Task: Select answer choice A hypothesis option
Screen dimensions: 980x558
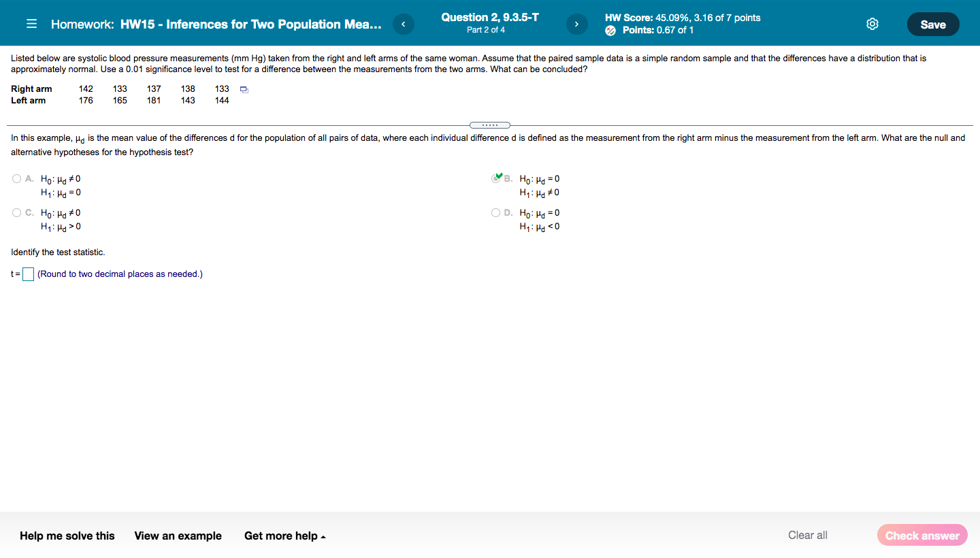Action: click(x=16, y=178)
